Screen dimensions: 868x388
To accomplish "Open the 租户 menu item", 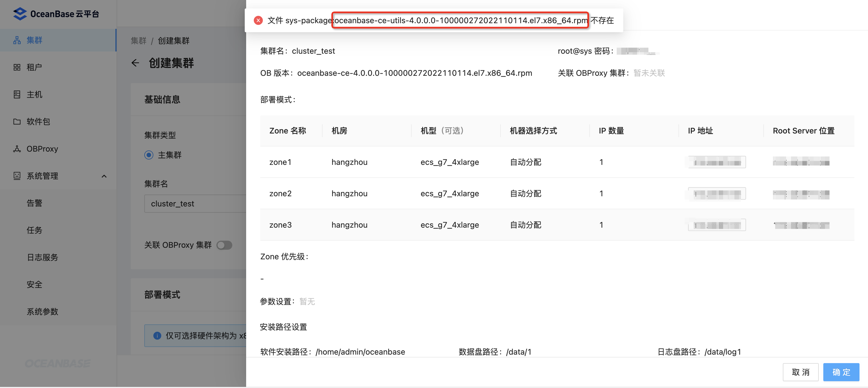I will (58, 67).
